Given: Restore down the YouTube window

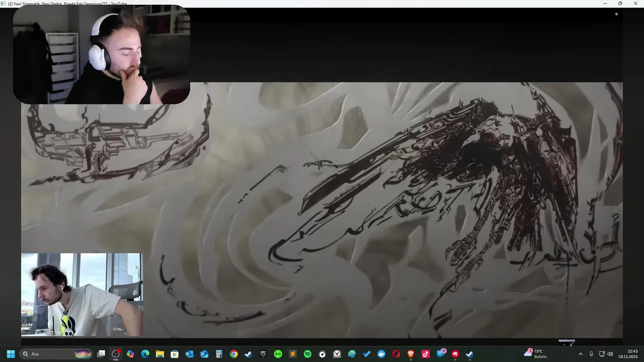Looking at the screenshot, I should (620, 4).
